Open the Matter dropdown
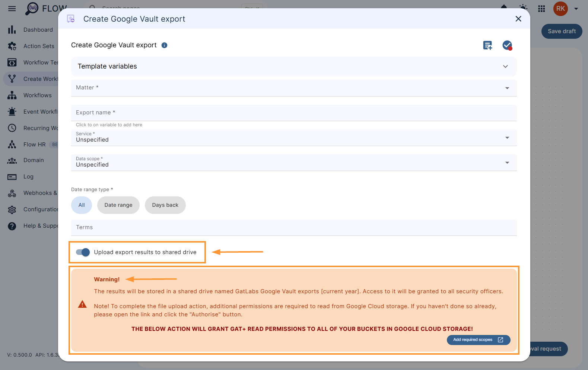The height and width of the screenshot is (370, 588). click(294, 88)
